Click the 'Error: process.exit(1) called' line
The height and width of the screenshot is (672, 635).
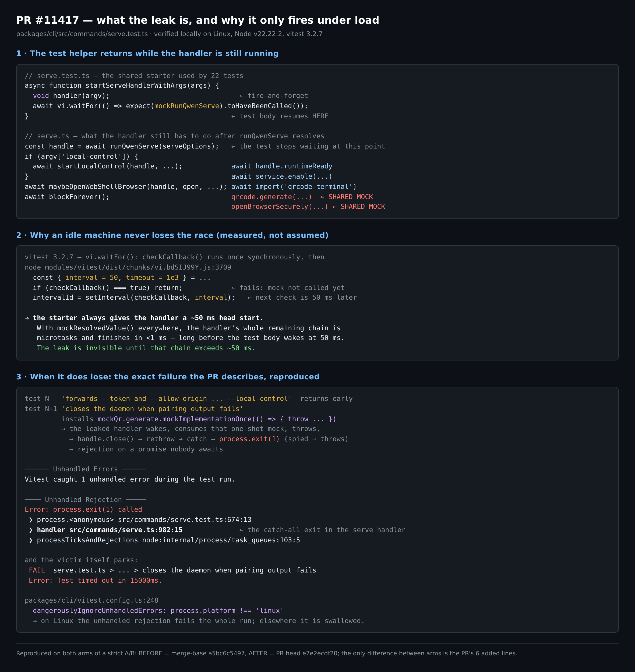[83, 509]
